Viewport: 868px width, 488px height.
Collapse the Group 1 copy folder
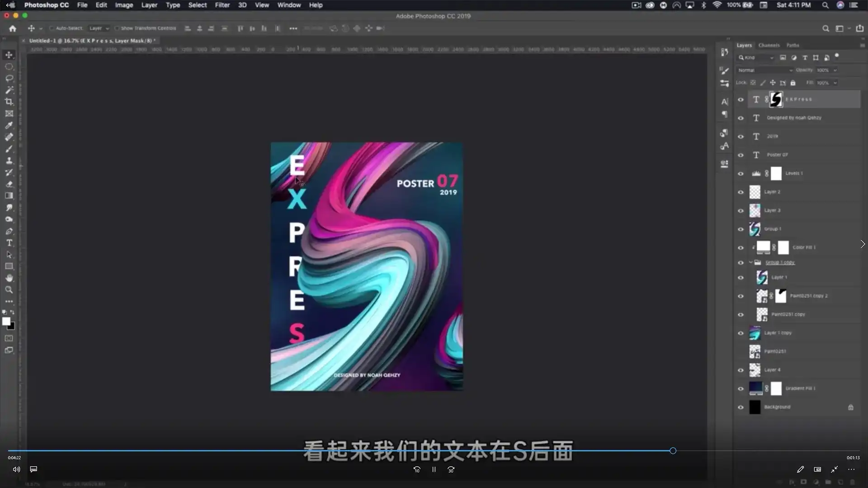tap(751, 262)
